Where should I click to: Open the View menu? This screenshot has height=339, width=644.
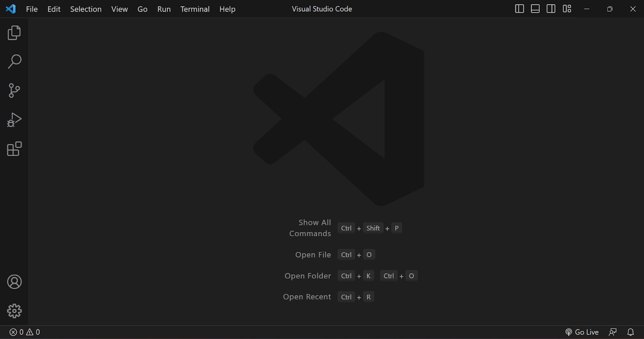point(120,9)
